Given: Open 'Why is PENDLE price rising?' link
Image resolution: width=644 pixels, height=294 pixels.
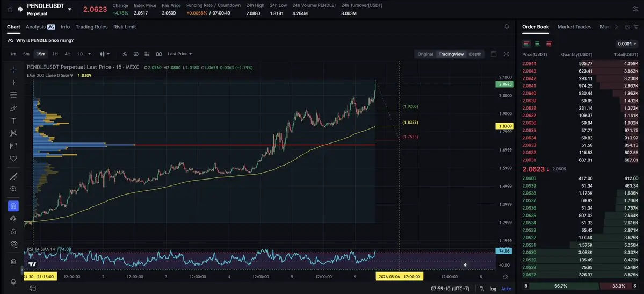Looking at the screenshot, I should pyautogui.click(x=45, y=40).
